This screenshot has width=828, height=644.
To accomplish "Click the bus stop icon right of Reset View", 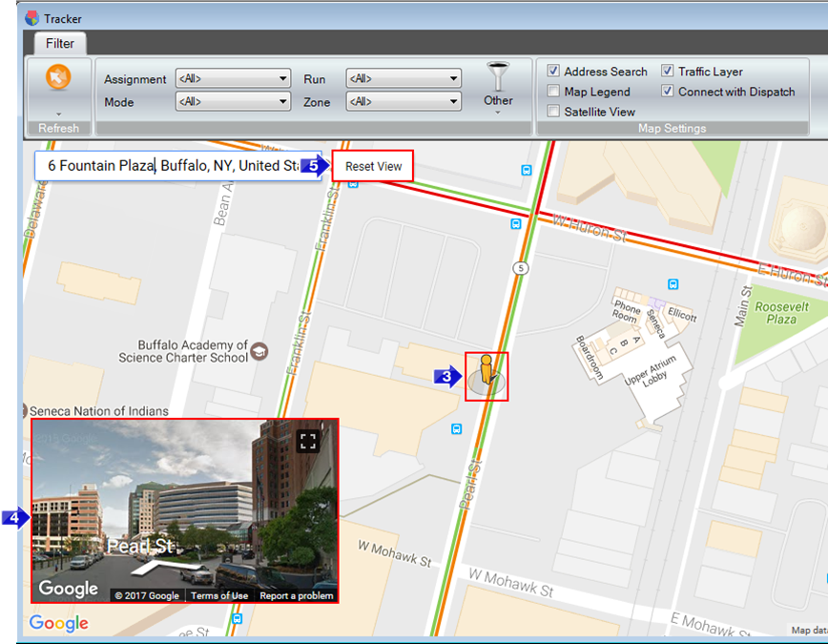I will [x=526, y=170].
